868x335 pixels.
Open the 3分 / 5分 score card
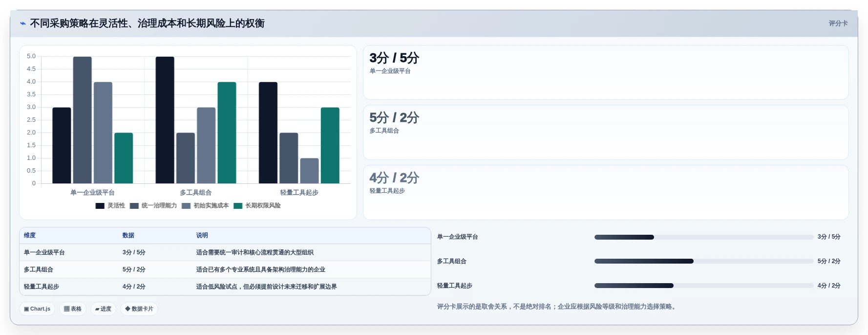coord(606,72)
